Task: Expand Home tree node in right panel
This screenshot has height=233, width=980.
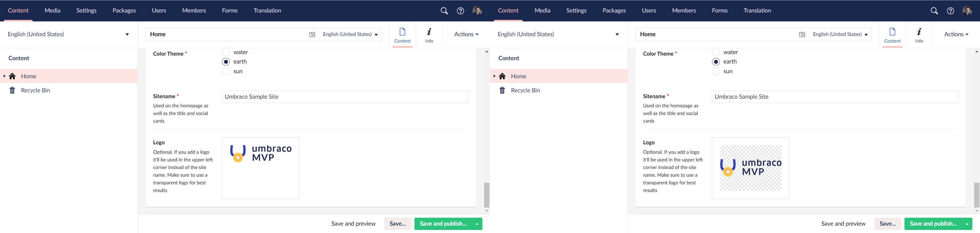Action: pyautogui.click(x=494, y=76)
